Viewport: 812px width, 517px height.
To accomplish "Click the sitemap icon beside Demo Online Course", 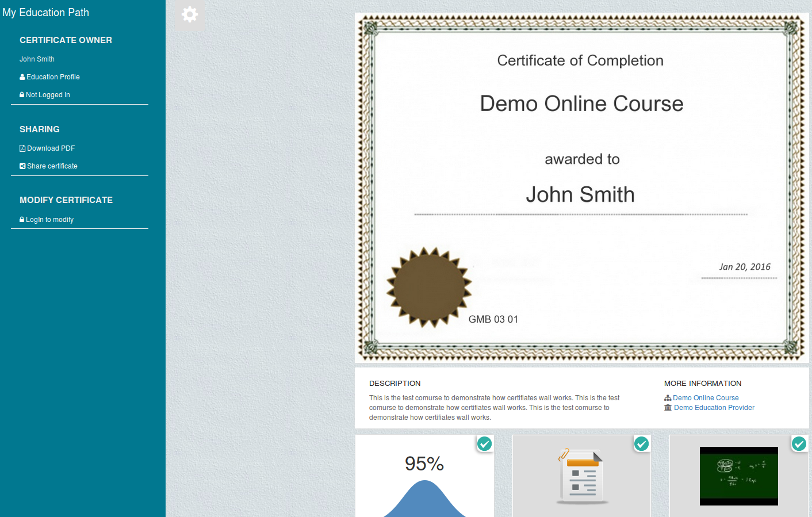I will coord(668,398).
